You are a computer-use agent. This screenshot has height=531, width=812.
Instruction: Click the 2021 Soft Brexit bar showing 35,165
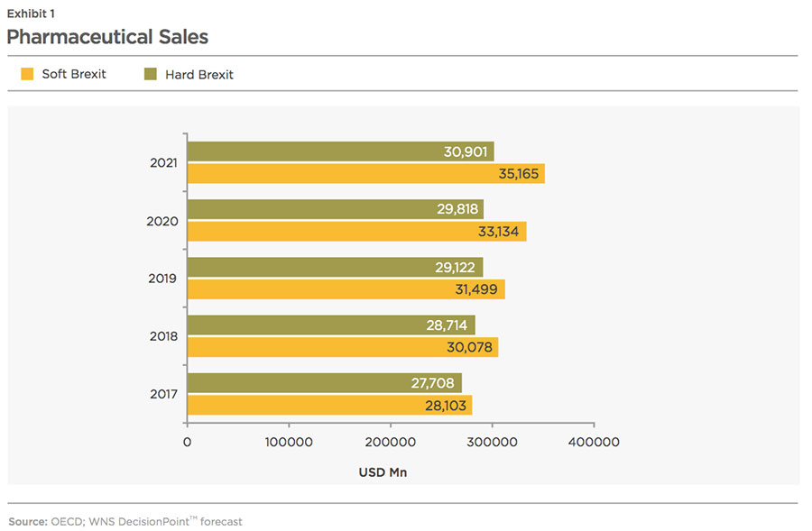(x=365, y=173)
